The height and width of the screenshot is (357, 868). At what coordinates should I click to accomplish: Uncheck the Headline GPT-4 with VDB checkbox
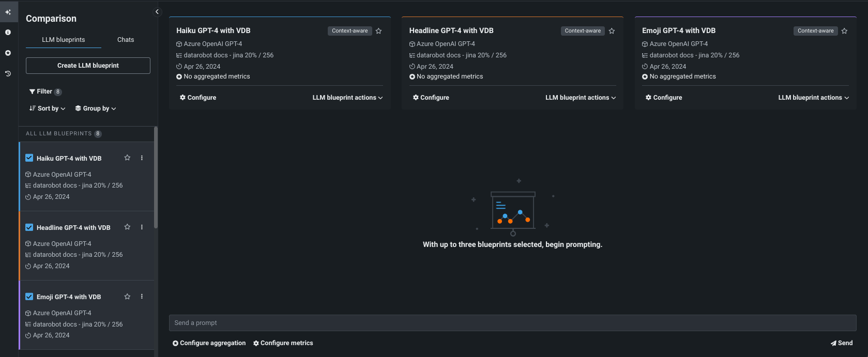29,227
